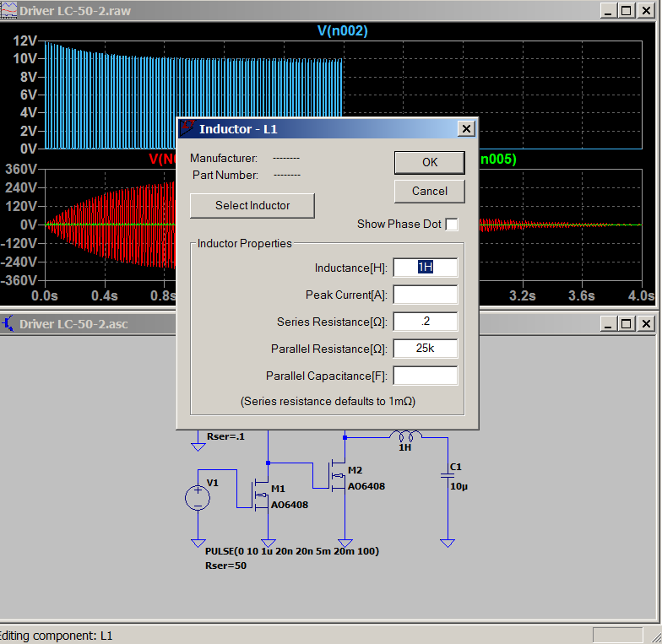The width and height of the screenshot is (662, 644).
Task: Maximize the Driver LC-50-2.asc schematic window
Action: pyautogui.click(x=626, y=323)
